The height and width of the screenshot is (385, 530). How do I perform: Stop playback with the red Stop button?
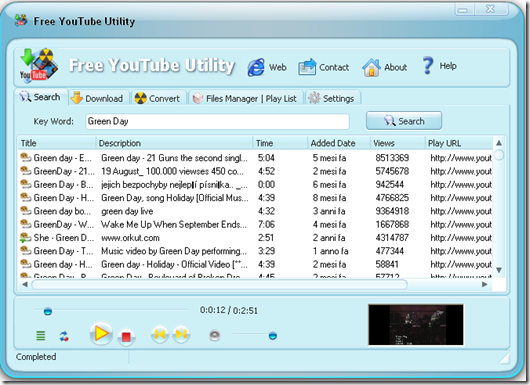click(x=126, y=337)
